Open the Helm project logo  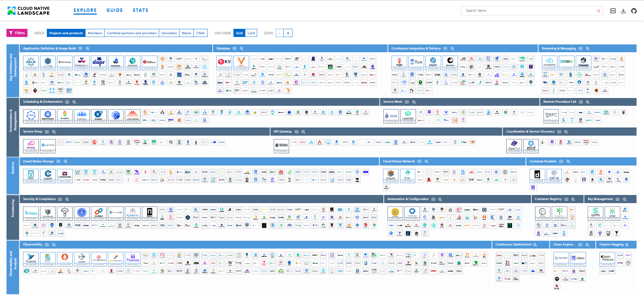[x=31, y=62]
